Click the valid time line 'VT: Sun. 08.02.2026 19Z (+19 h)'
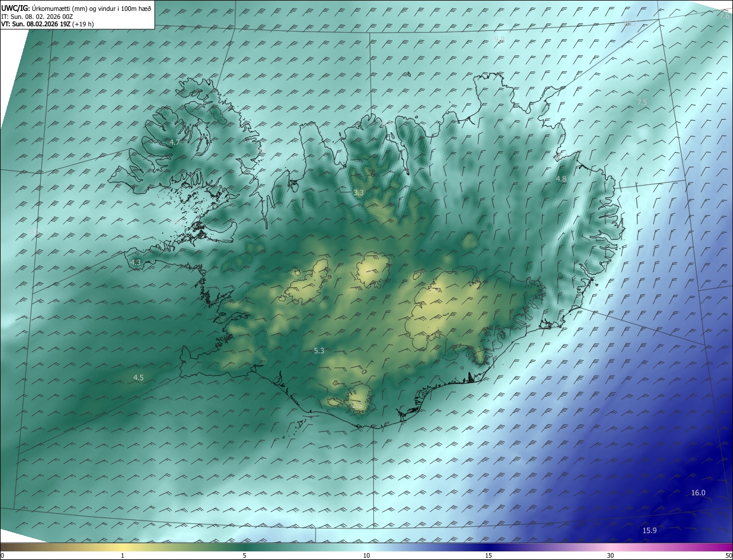Image resolution: width=733 pixels, height=560 pixels. click(x=48, y=24)
